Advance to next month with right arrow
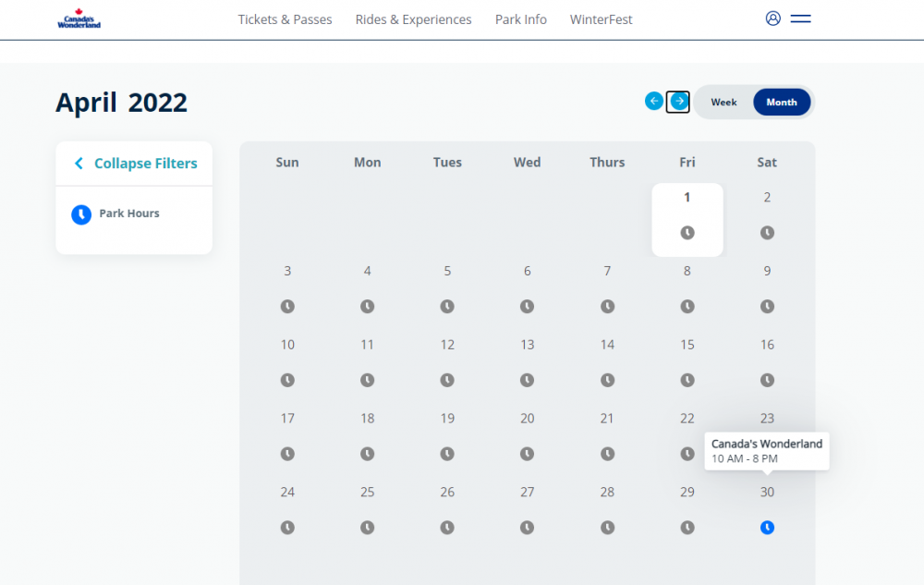The height and width of the screenshot is (585, 924). point(679,102)
